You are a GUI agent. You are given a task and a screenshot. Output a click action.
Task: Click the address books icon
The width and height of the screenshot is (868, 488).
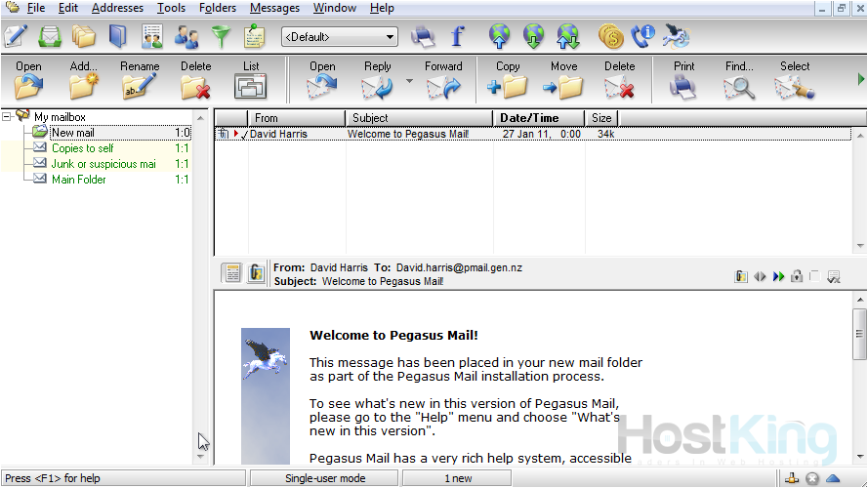(x=117, y=37)
